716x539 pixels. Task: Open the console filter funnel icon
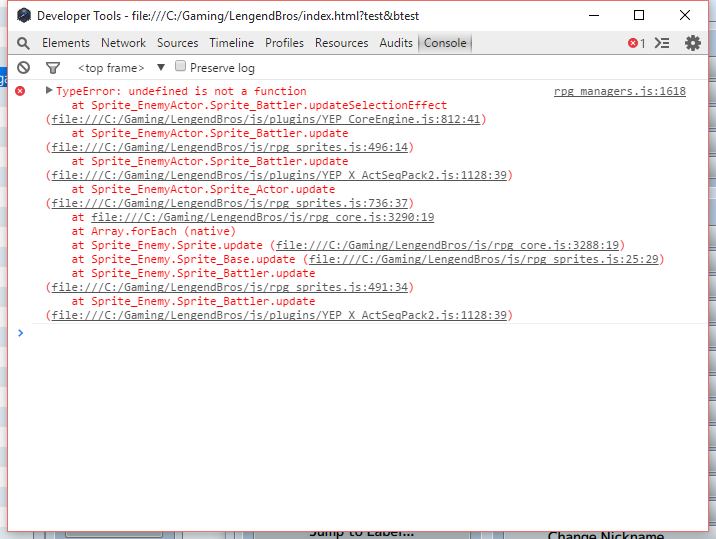53,68
